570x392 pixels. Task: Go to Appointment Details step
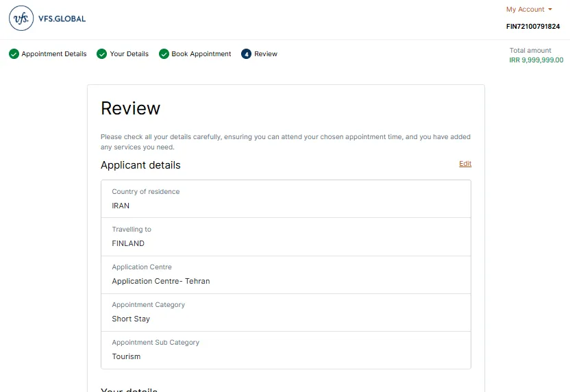(x=54, y=54)
